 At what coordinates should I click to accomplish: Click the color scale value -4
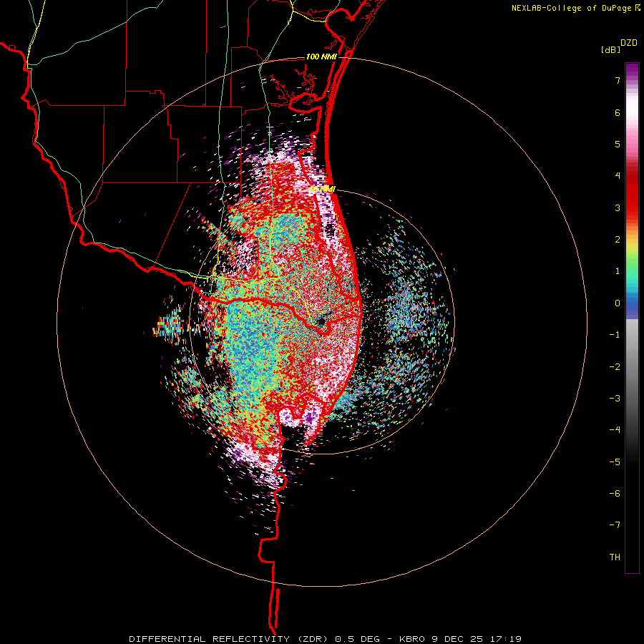point(615,430)
